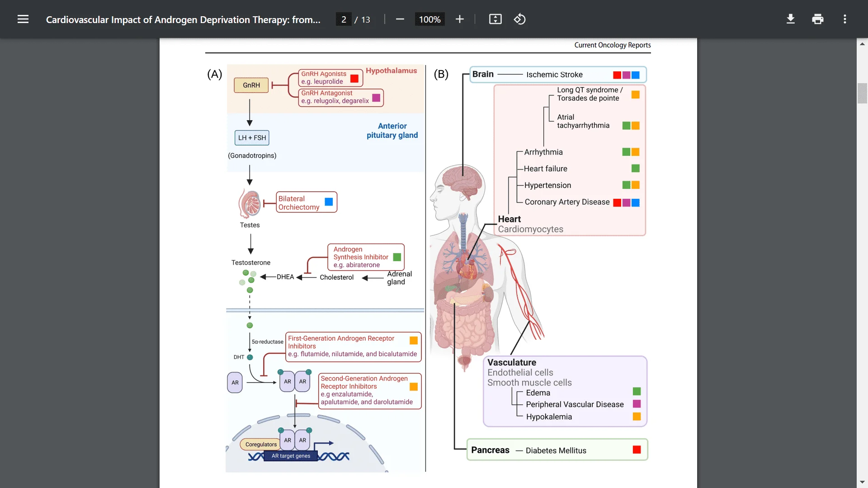The image size is (868, 488).
Task: Click the scrollbar up arrow
Action: point(862,43)
